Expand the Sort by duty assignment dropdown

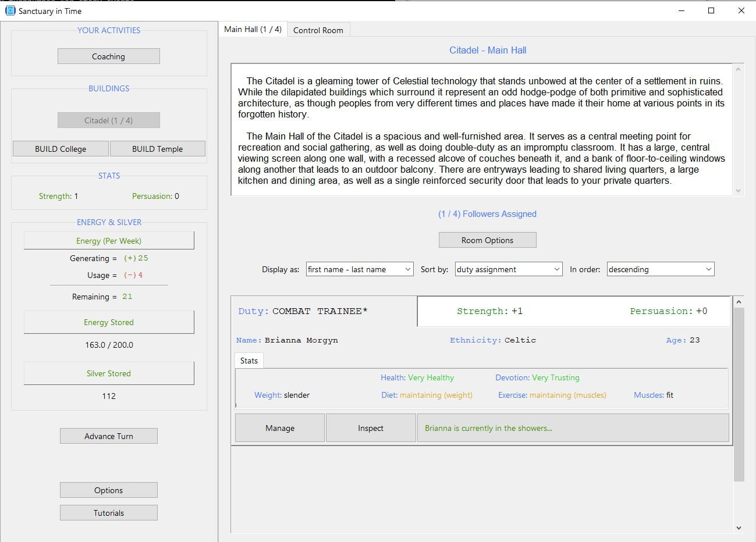[508, 269]
